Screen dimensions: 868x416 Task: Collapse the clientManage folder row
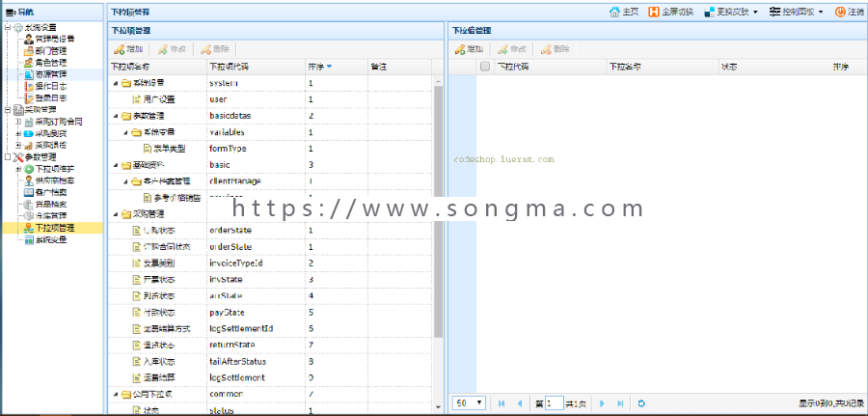[x=125, y=181]
